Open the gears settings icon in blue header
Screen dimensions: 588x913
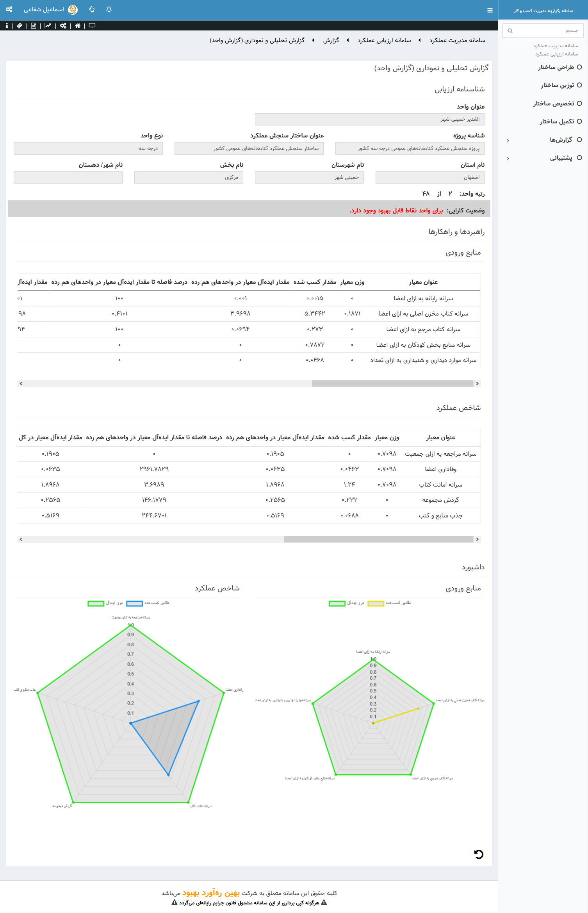click(x=9, y=10)
